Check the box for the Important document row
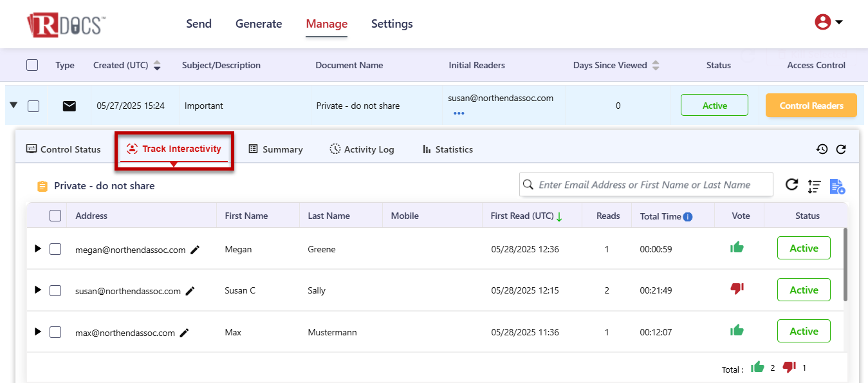Image resolution: width=868 pixels, height=383 pixels. tap(33, 106)
